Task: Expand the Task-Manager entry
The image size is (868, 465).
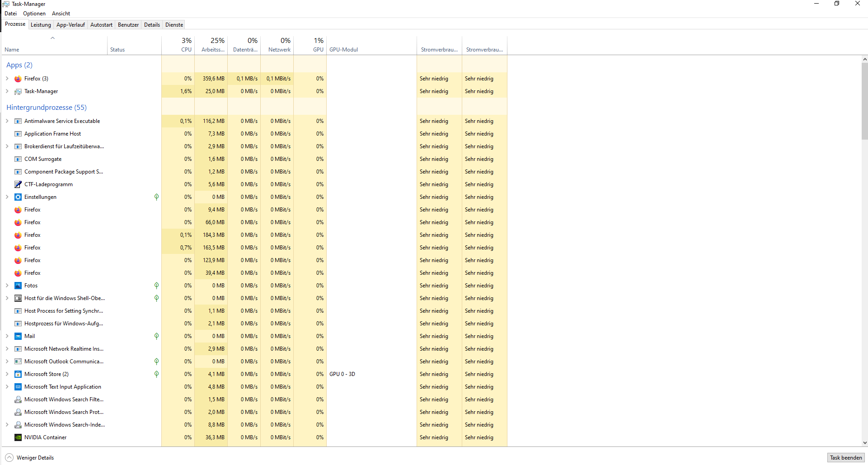Action: (7, 91)
